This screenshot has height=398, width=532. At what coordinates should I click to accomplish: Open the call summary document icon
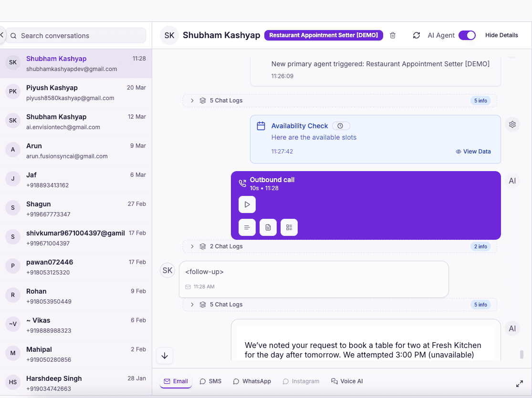[x=268, y=227]
